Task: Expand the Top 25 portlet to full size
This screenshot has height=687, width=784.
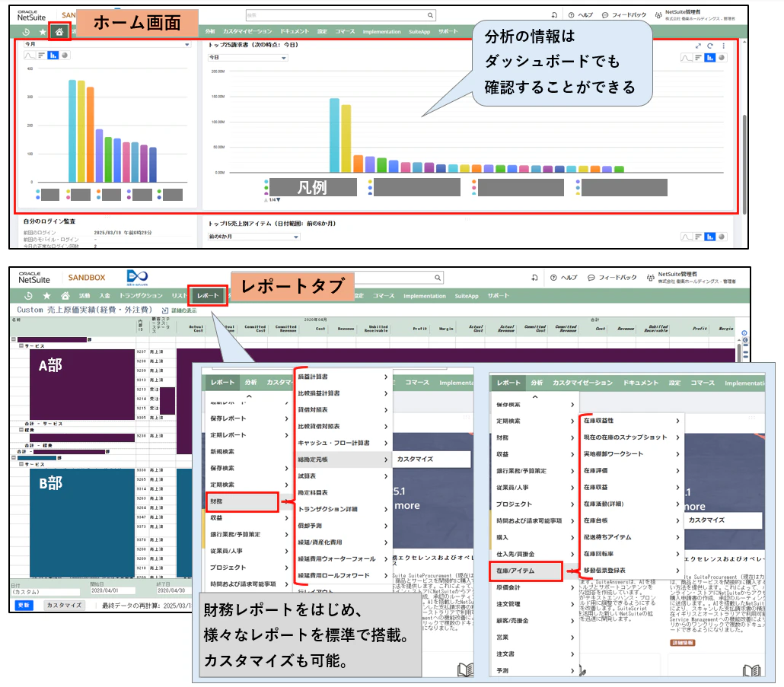Action: pos(698,46)
